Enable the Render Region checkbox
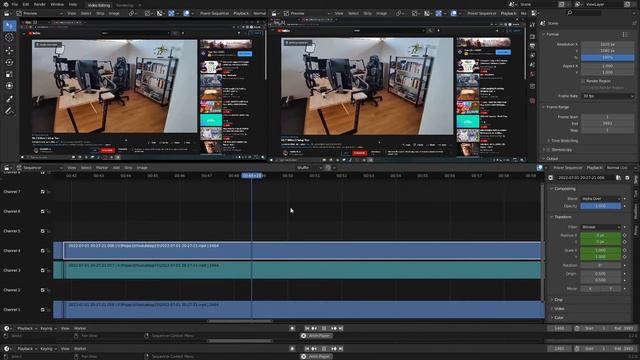The image size is (640, 360). pyautogui.click(x=583, y=81)
